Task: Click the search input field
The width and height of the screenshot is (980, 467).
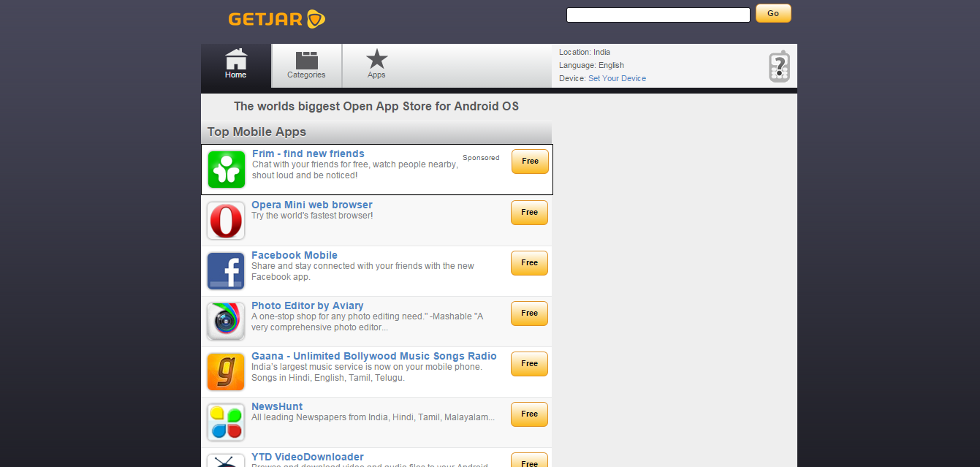Action: pos(658,15)
